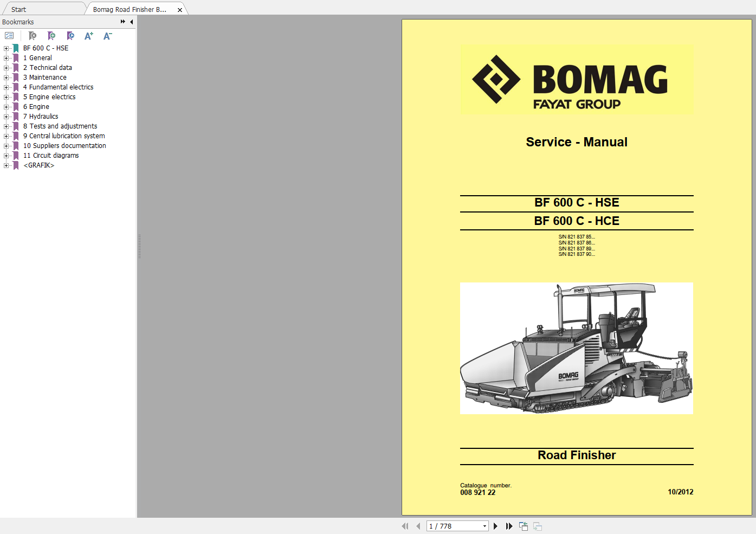Expand the 2 Technical data node
This screenshot has height=534, width=756.
click(x=6, y=68)
